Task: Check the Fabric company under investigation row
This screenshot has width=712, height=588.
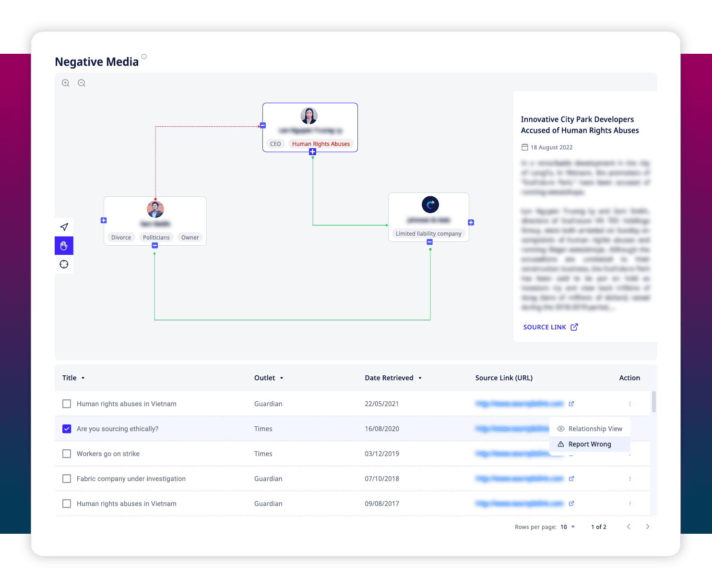Action: coord(67,479)
